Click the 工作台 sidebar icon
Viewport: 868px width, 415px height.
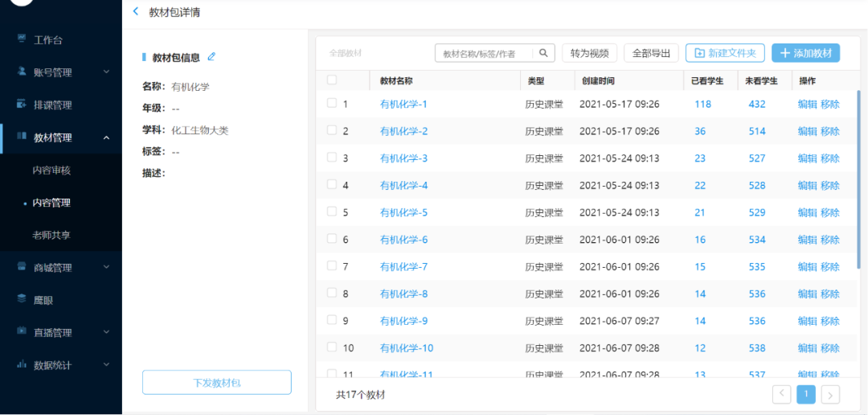coord(22,39)
